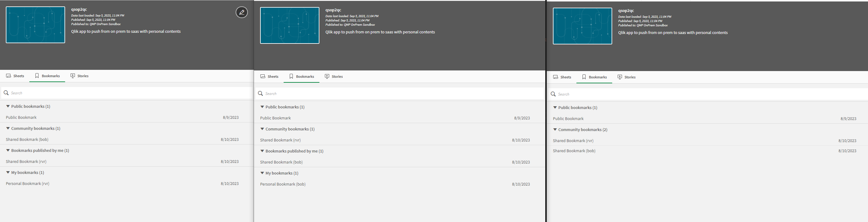Click the app thumbnail in right panel
The height and width of the screenshot is (222, 868).
(x=583, y=26)
